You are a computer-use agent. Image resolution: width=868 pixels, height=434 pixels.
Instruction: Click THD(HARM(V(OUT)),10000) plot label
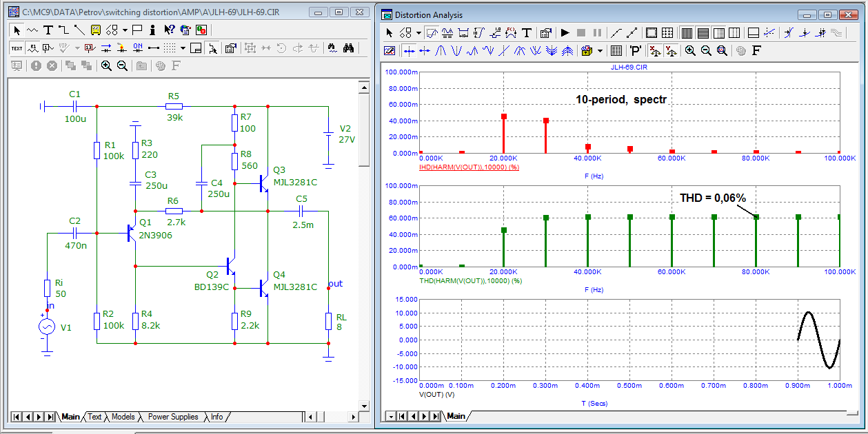470,281
